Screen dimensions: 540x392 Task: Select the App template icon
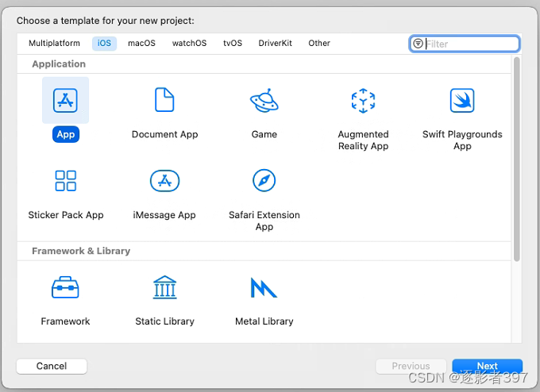[65, 100]
